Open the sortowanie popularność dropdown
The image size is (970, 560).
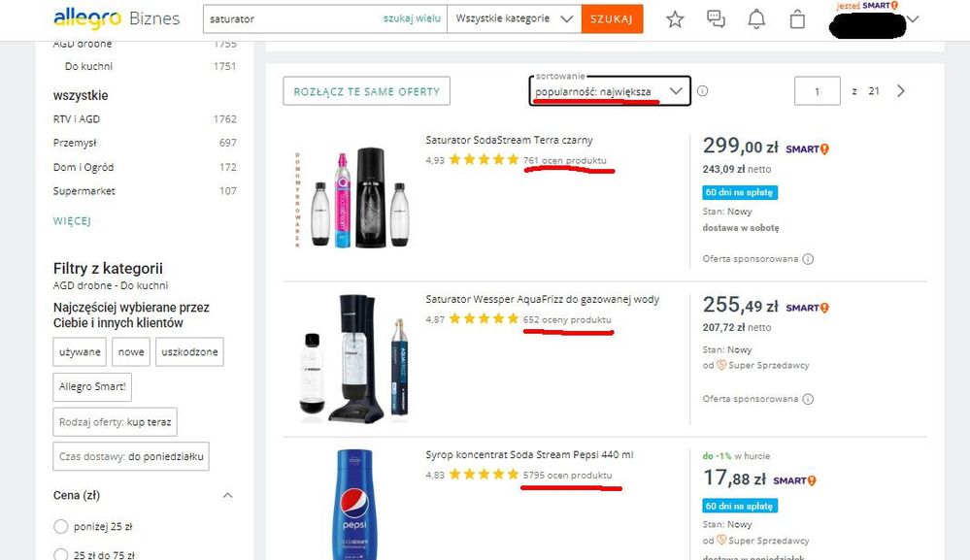[612, 91]
